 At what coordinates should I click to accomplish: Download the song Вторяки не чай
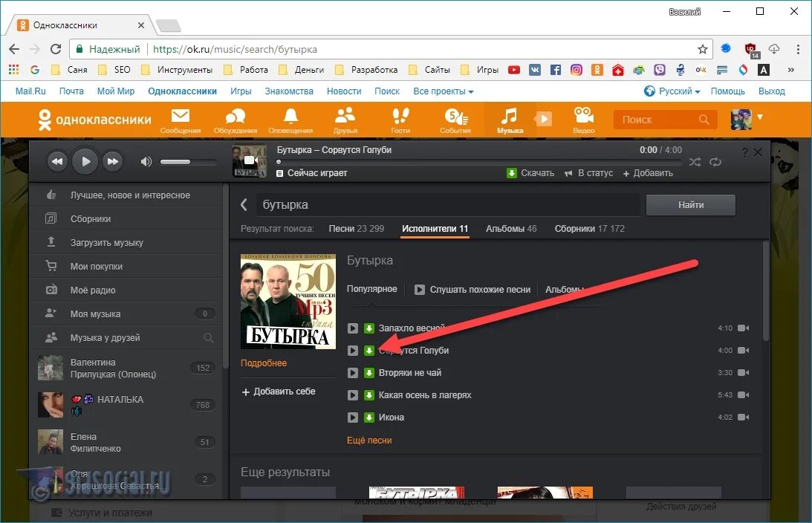coord(368,373)
